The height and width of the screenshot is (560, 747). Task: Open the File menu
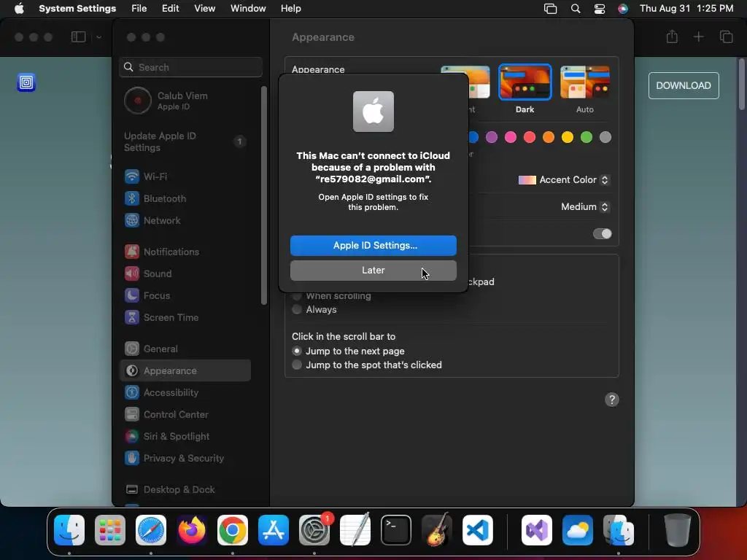[x=139, y=9]
